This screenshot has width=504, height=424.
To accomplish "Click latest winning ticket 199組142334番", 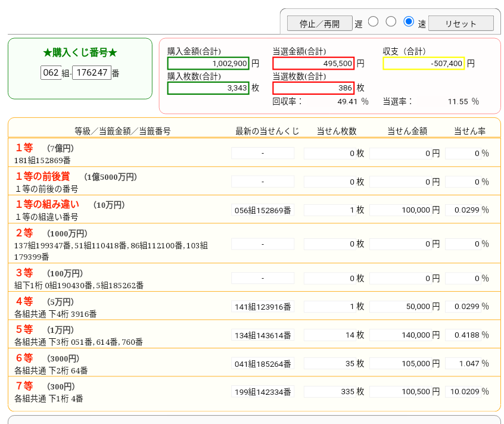I will coord(263,392).
